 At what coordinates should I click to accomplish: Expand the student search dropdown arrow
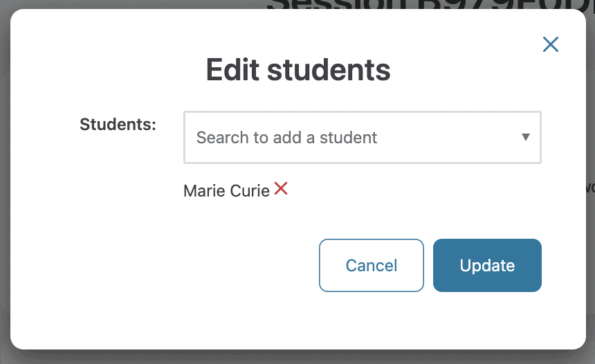(526, 137)
